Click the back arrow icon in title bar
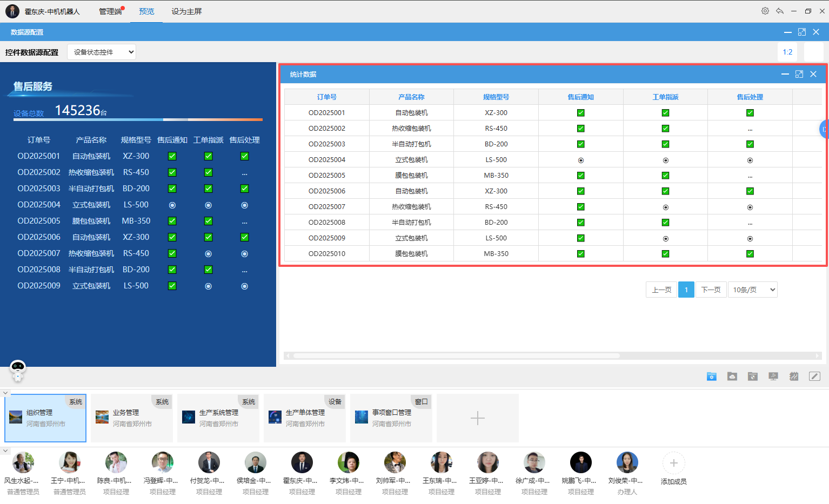Image resolution: width=829 pixels, height=504 pixels. tap(779, 11)
